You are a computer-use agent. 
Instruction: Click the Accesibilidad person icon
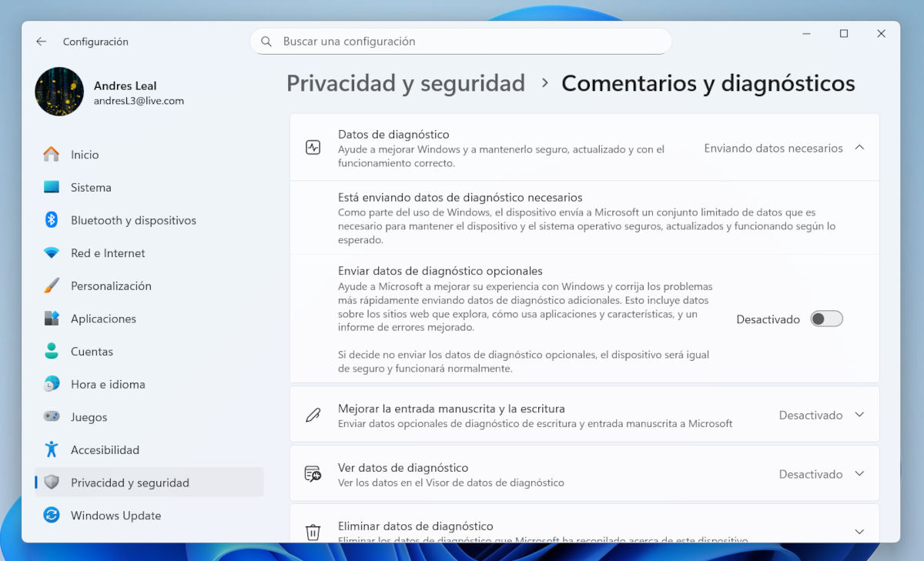click(52, 449)
